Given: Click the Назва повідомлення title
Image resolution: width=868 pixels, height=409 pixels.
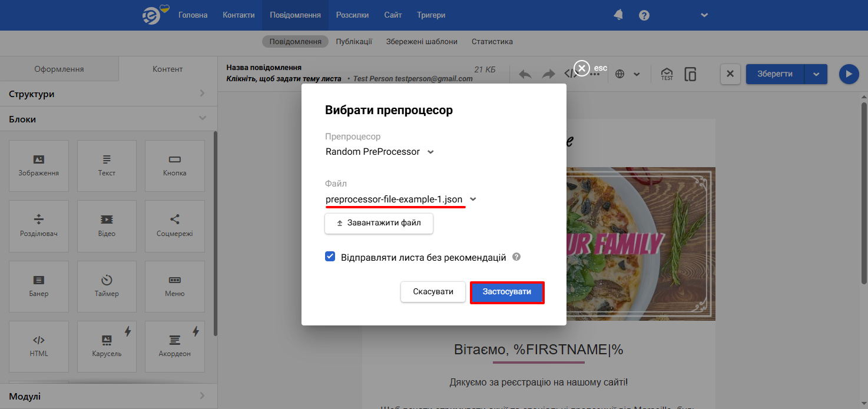Looking at the screenshot, I should click(x=264, y=68).
